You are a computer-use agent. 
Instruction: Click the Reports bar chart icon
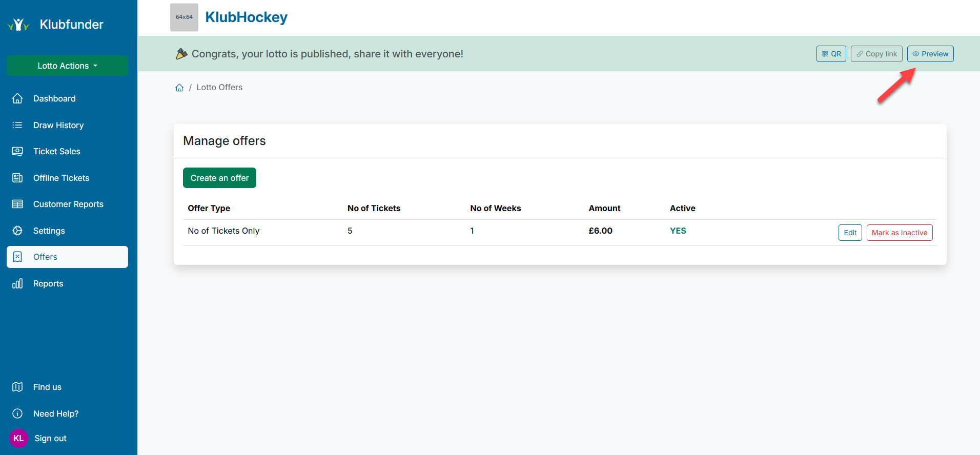(x=17, y=283)
